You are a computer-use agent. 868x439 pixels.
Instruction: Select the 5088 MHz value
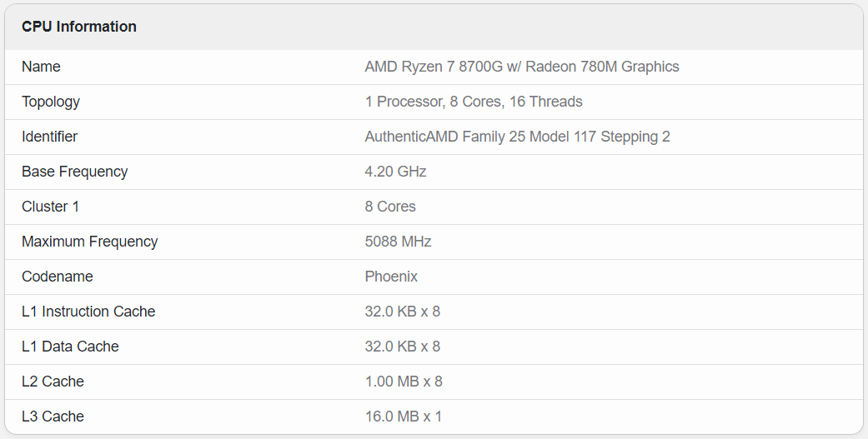coord(398,242)
